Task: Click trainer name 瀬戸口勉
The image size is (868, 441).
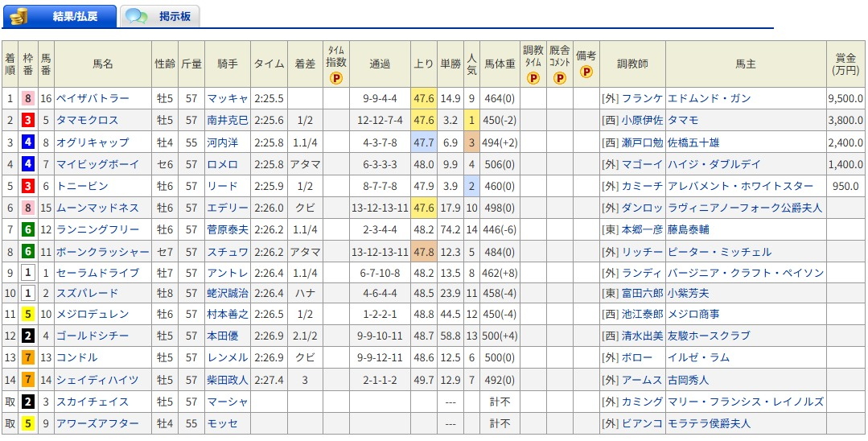Action: coord(642,142)
